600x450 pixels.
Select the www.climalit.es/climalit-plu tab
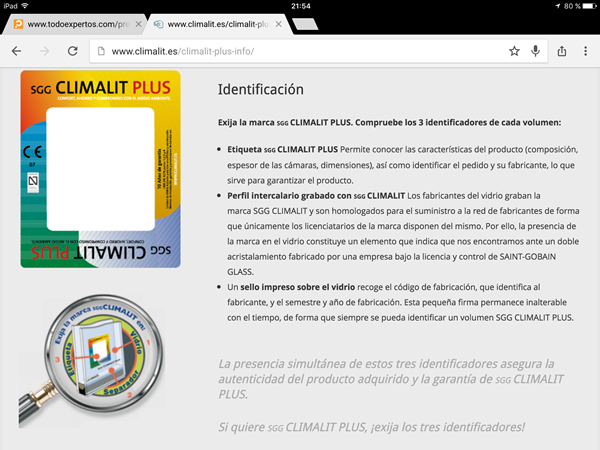coord(218,24)
